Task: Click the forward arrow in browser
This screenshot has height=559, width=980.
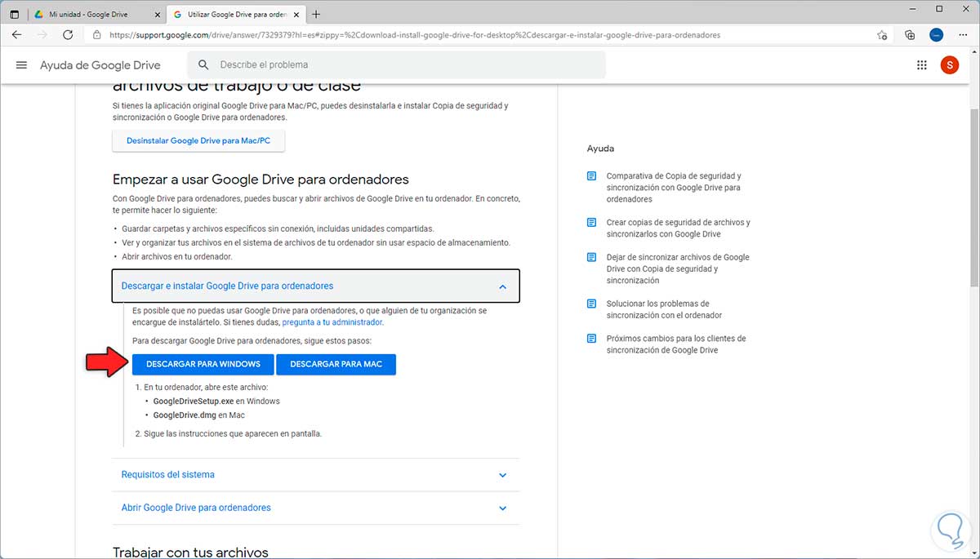Action: point(42,35)
